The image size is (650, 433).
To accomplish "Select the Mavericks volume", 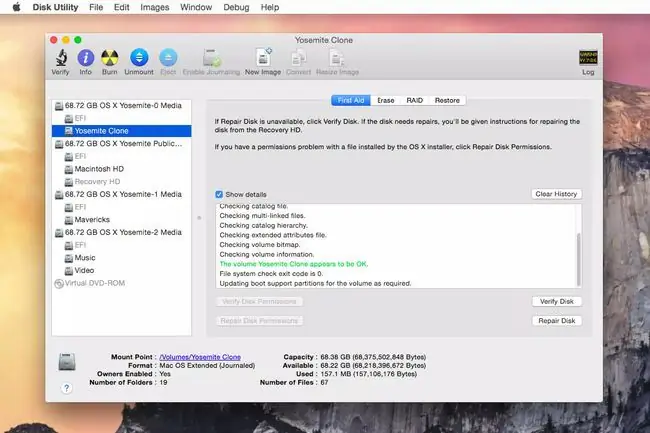I will 121,220.
